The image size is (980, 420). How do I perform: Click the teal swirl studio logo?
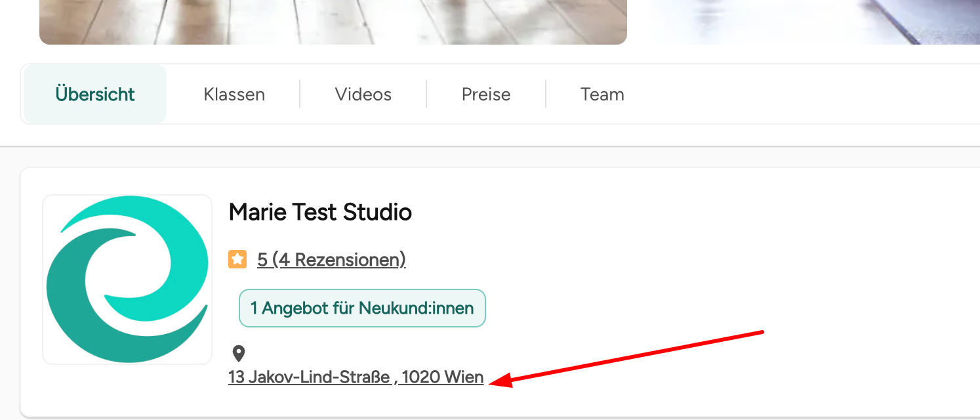[127, 279]
